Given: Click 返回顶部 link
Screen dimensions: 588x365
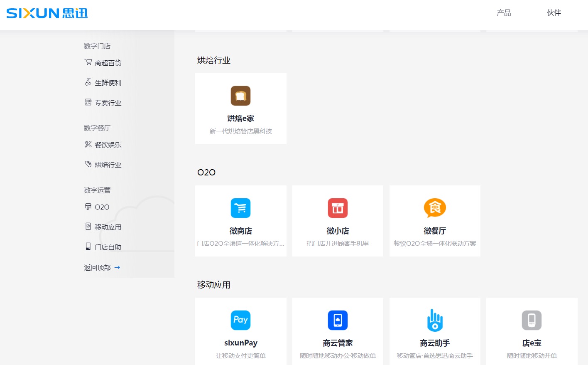Looking at the screenshot, I should coord(97,267).
